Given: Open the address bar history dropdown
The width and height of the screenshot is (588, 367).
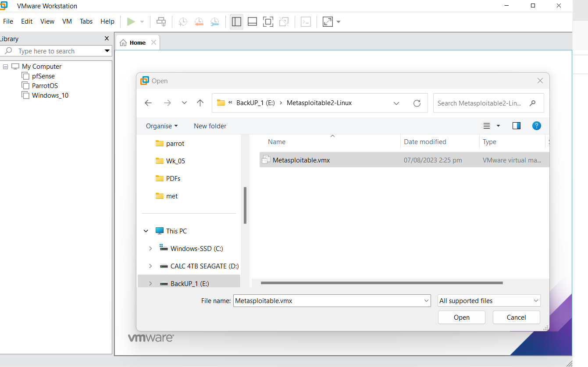Looking at the screenshot, I should coord(396,103).
